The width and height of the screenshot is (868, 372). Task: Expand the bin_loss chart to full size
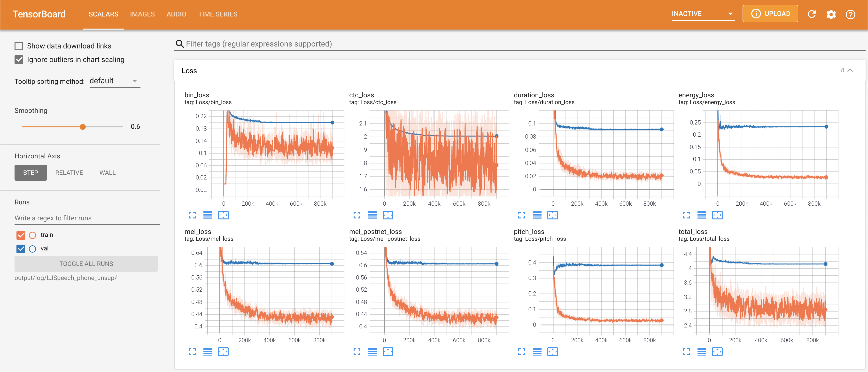pos(192,215)
